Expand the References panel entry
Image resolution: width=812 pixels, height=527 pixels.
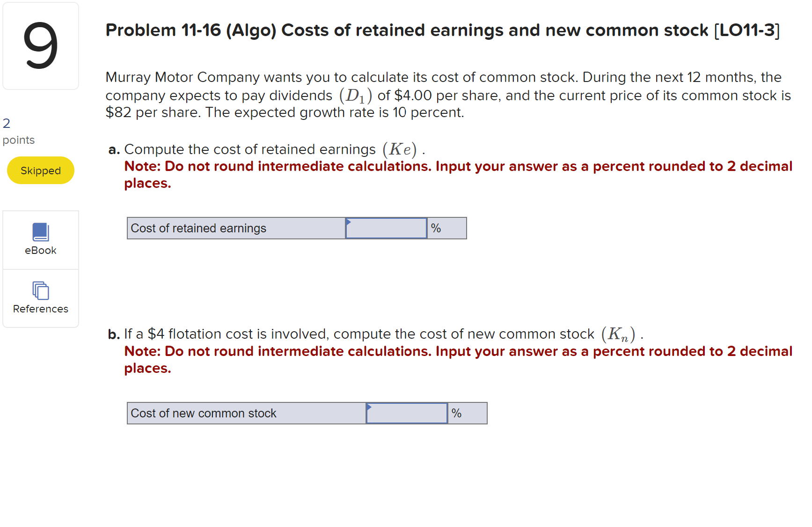click(40, 298)
